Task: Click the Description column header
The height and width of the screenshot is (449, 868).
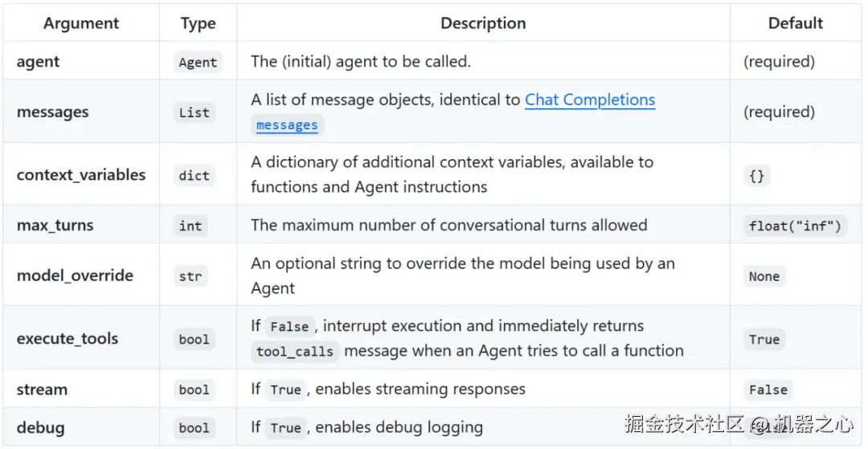Action: click(483, 23)
